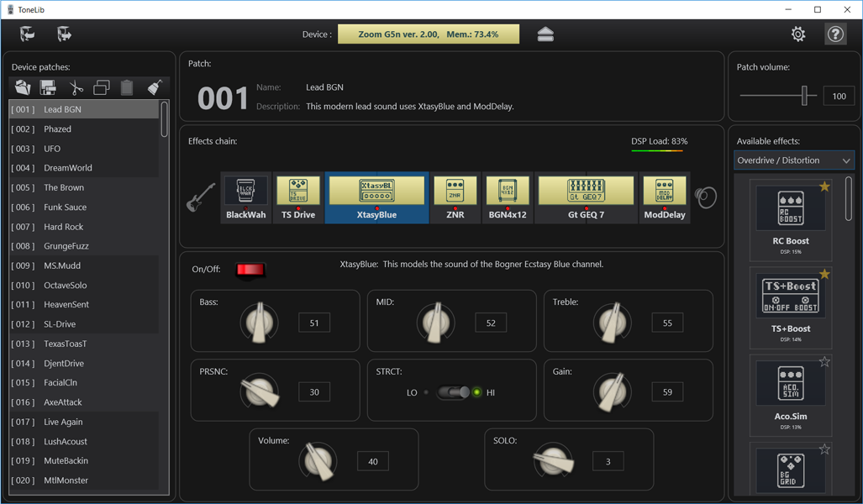Click the MID knob

coord(435,323)
